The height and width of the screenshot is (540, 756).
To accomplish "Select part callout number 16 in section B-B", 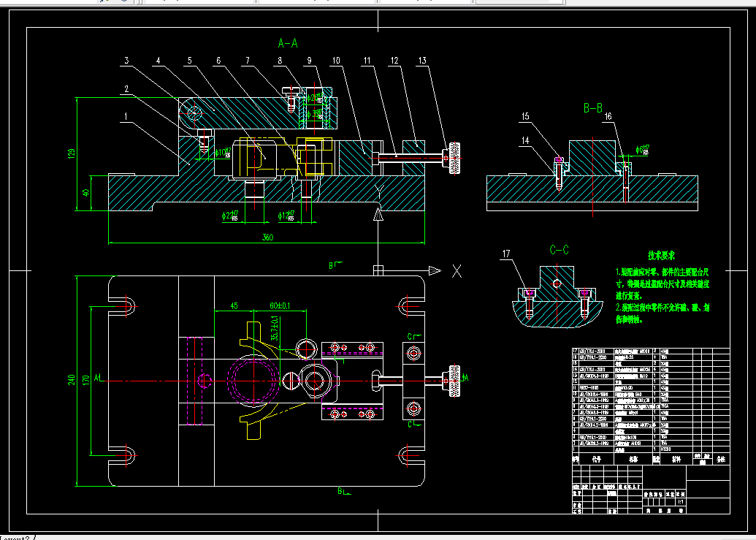I will 608,116.
